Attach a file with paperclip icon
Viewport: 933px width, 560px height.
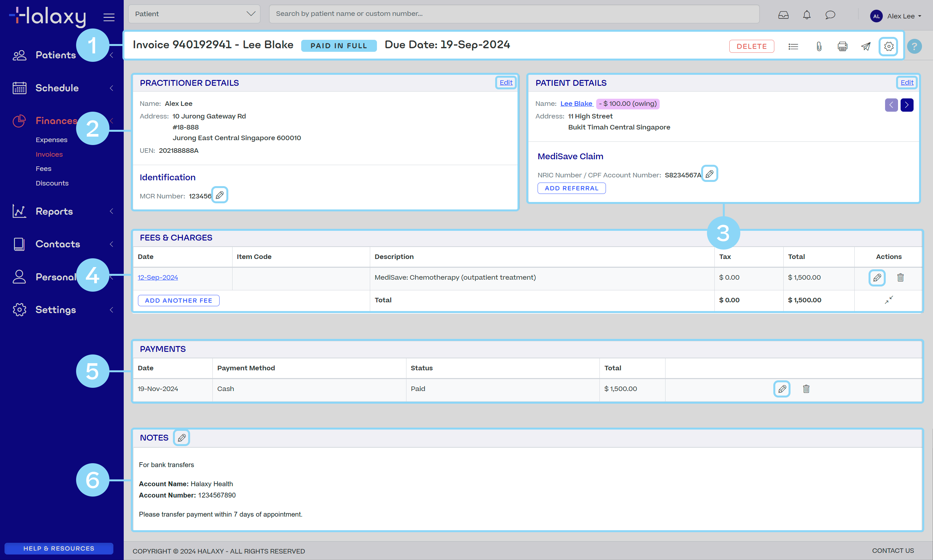point(819,46)
